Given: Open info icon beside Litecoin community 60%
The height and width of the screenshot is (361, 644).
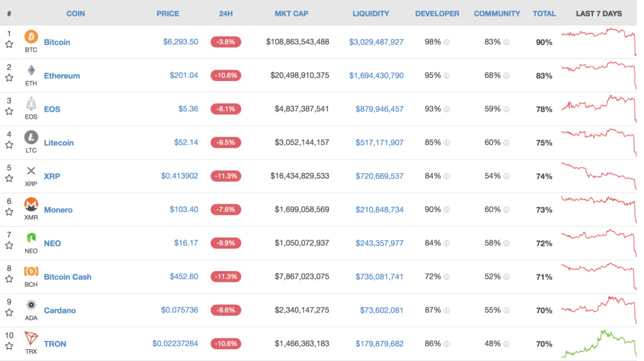Looking at the screenshot, I should tap(506, 143).
